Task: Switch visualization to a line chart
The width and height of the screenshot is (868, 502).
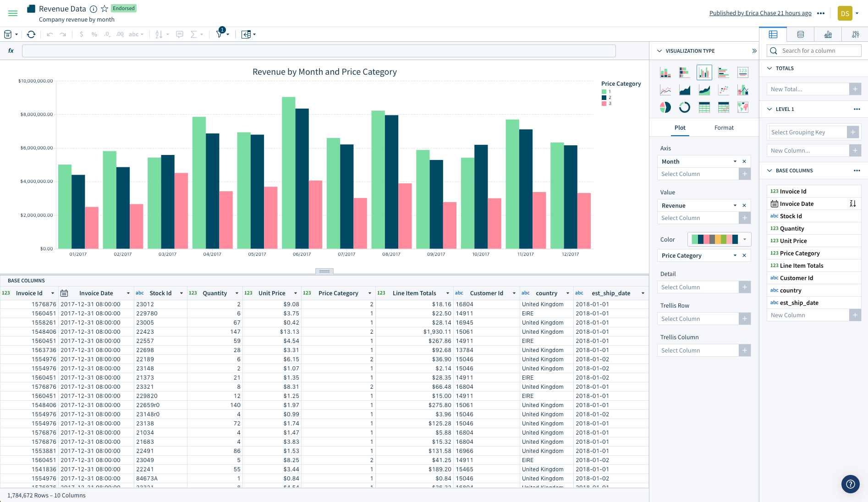Action: (665, 90)
